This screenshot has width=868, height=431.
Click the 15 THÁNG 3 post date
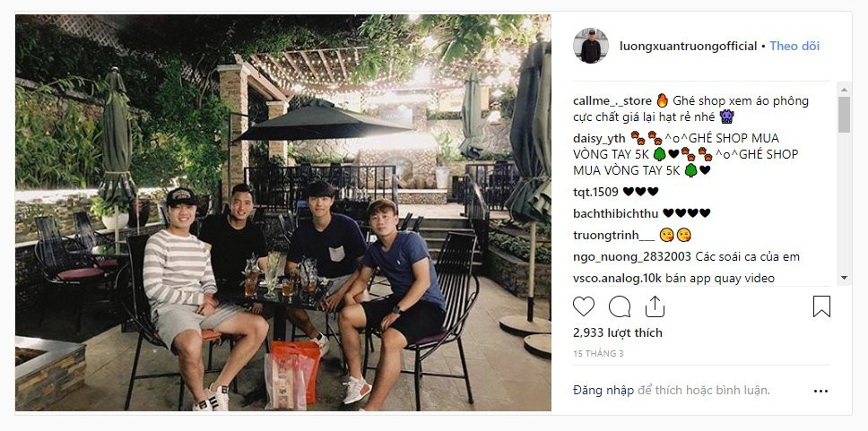click(598, 353)
